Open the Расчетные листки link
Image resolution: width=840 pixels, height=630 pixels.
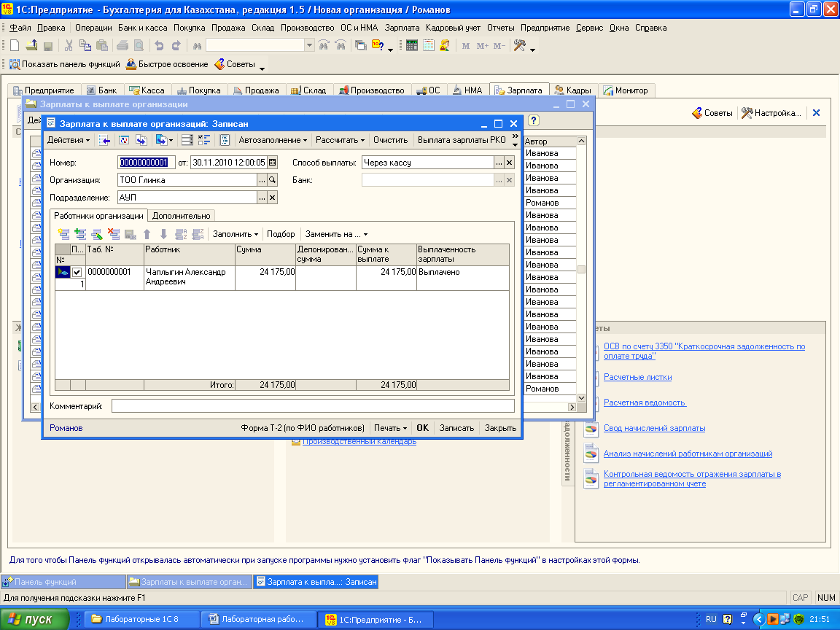[x=637, y=377]
